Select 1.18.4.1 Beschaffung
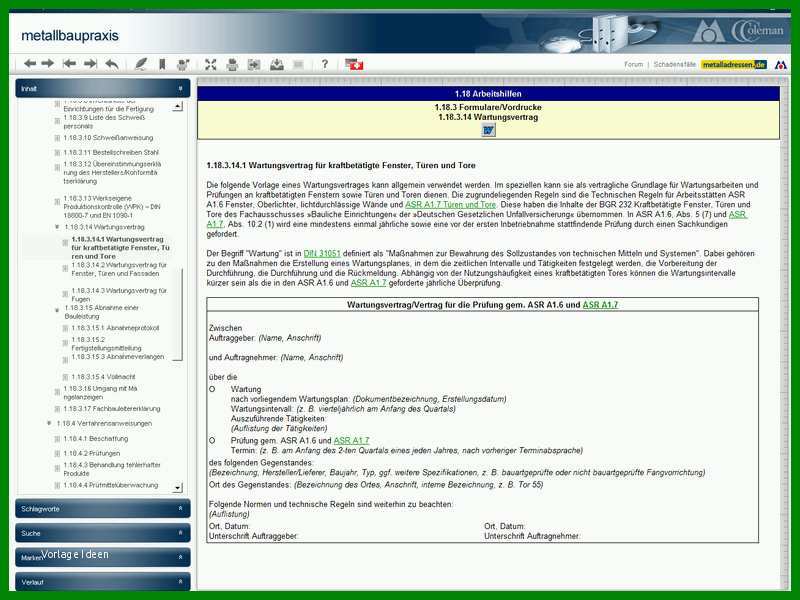 coord(96,439)
